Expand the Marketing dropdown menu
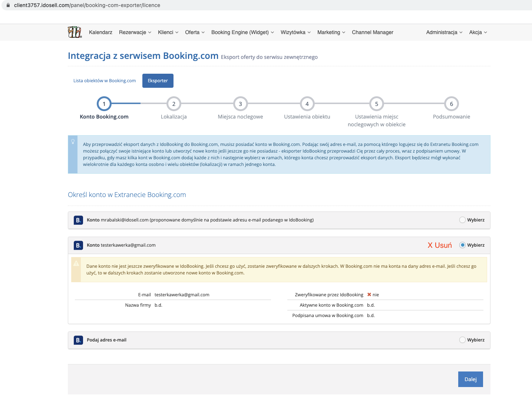The image size is (532, 400). (331, 32)
